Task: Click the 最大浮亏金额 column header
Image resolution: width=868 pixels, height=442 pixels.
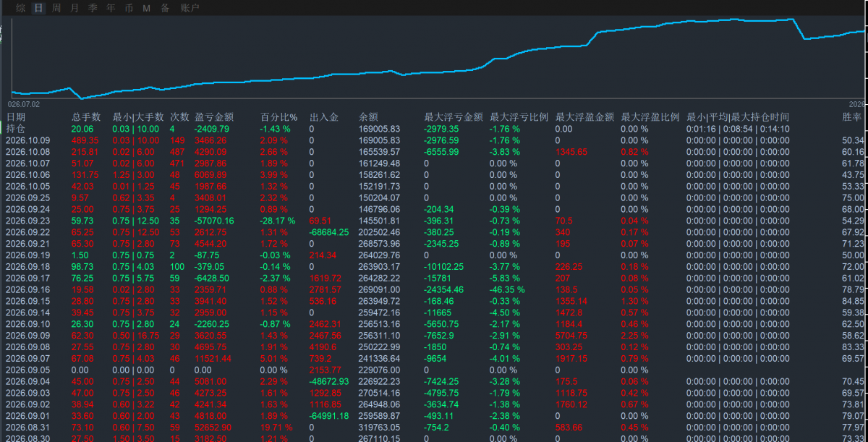Action: (x=453, y=116)
